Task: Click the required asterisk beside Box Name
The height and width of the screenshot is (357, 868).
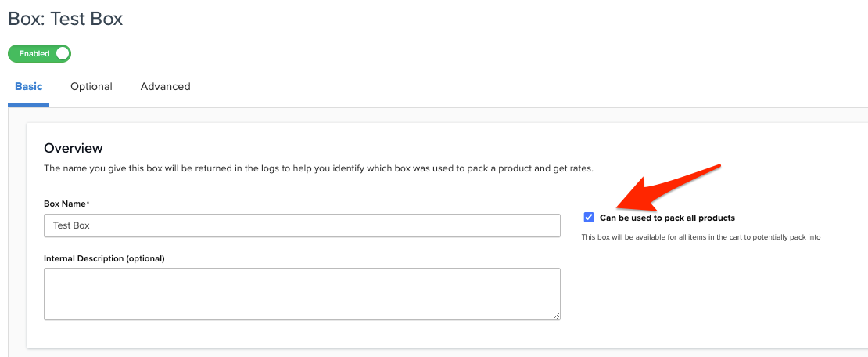Action: 88,204
